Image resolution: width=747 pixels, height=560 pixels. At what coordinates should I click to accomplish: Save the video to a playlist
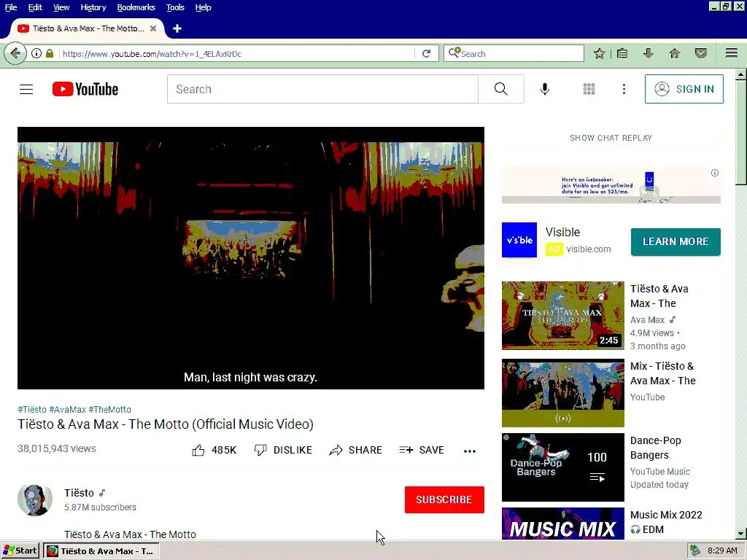422,450
